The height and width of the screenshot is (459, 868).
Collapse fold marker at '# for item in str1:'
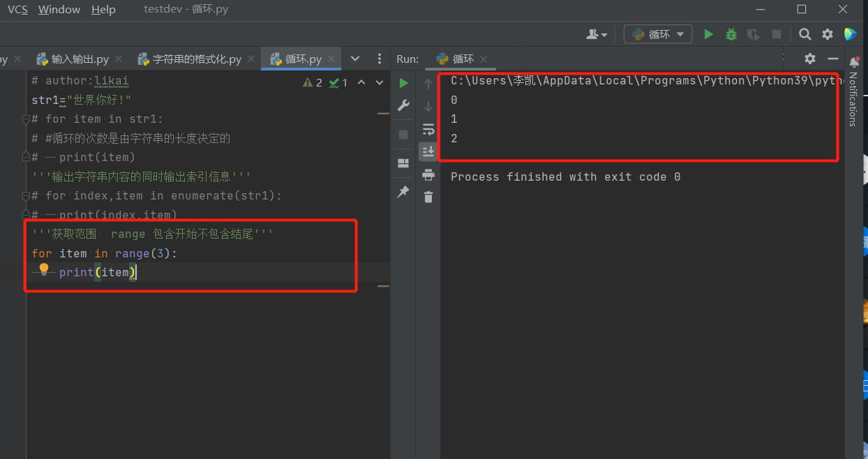point(26,119)
